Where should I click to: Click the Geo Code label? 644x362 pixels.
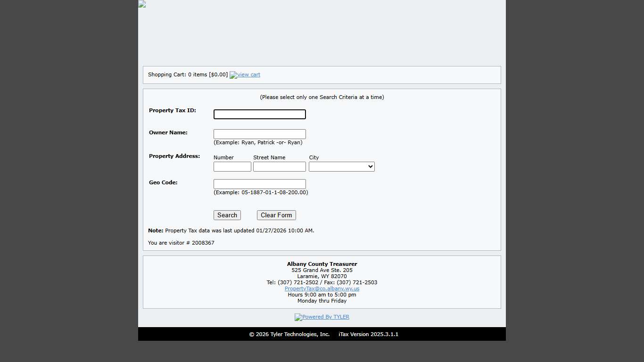[163, 183]
